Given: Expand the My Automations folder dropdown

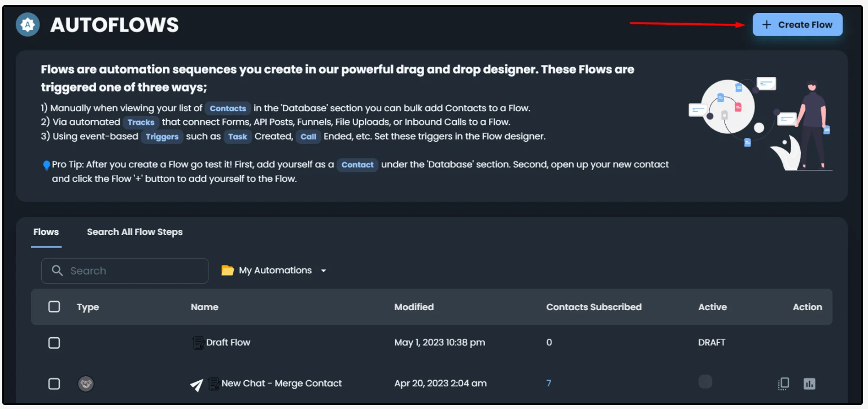Looking at the screenshot, I should point(324,271).
